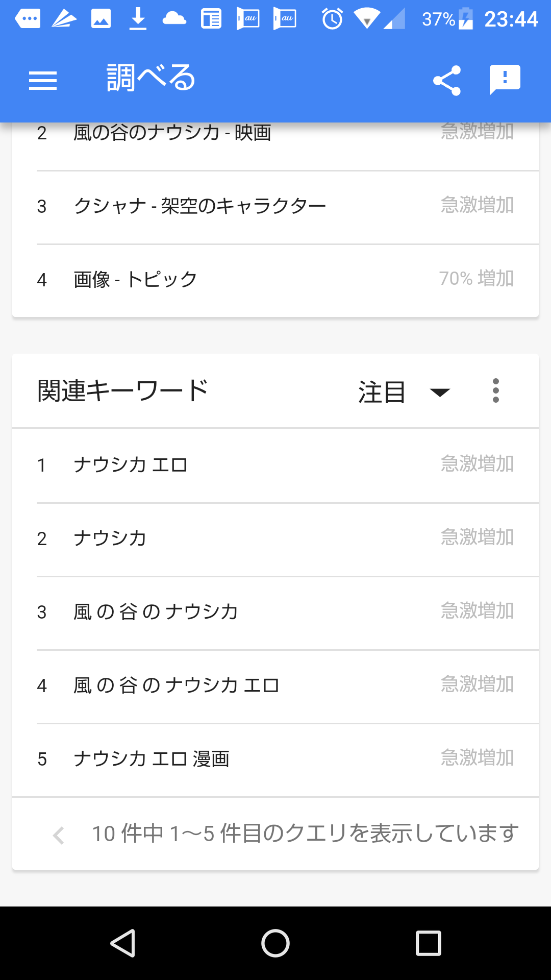Image resolution: width=551 pixels, height=980 pixels.
Task: Tap the send feedback icon
Action: [x=505, y=80]
